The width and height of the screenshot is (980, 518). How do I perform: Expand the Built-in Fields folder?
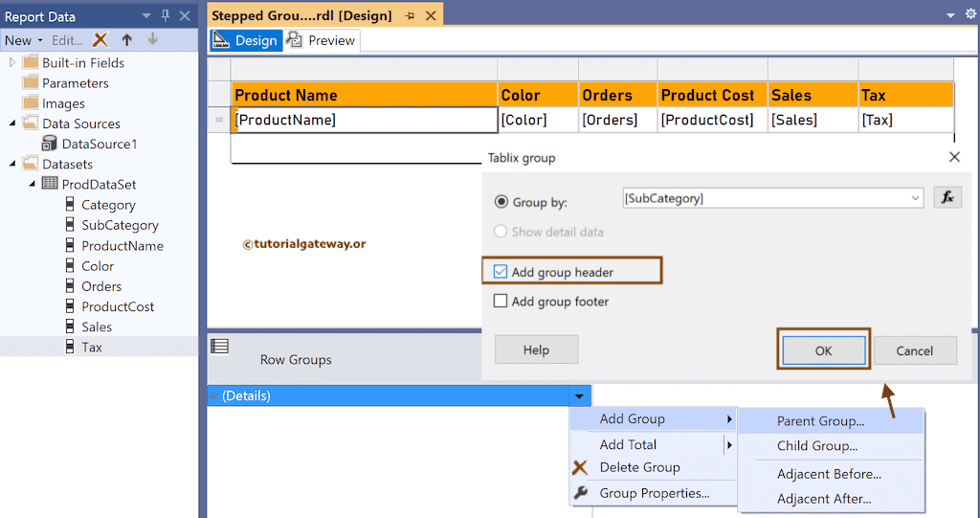click(x=11, y=62)
